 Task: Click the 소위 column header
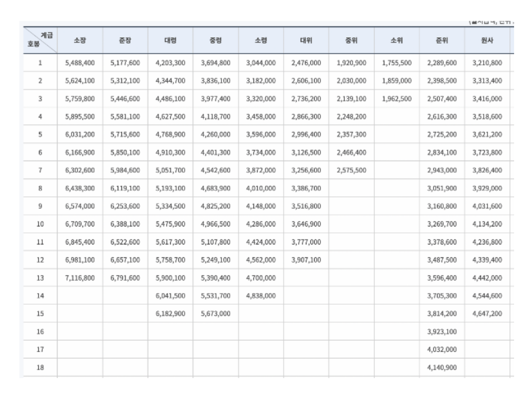click(397, 40)
